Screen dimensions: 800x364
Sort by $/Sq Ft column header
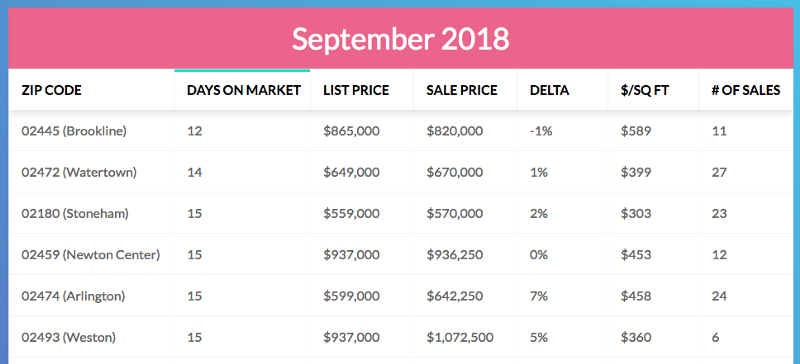click(x=653, y=90)
